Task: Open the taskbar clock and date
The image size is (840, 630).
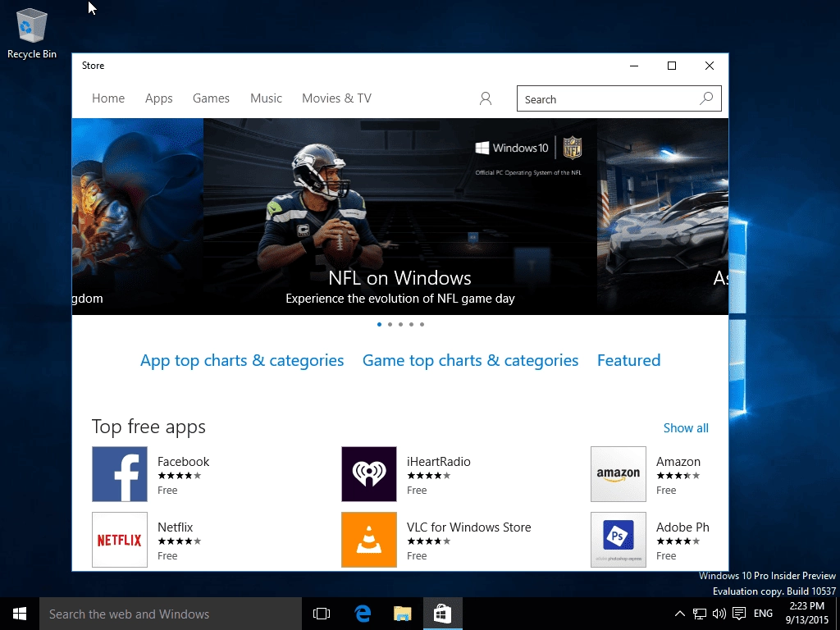Action: click(x=807, y=614)
